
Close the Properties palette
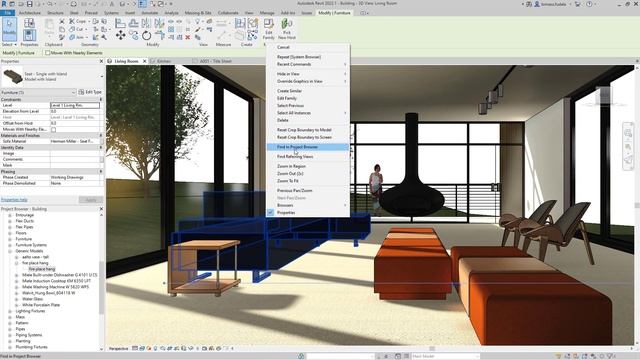coord(101,61)
